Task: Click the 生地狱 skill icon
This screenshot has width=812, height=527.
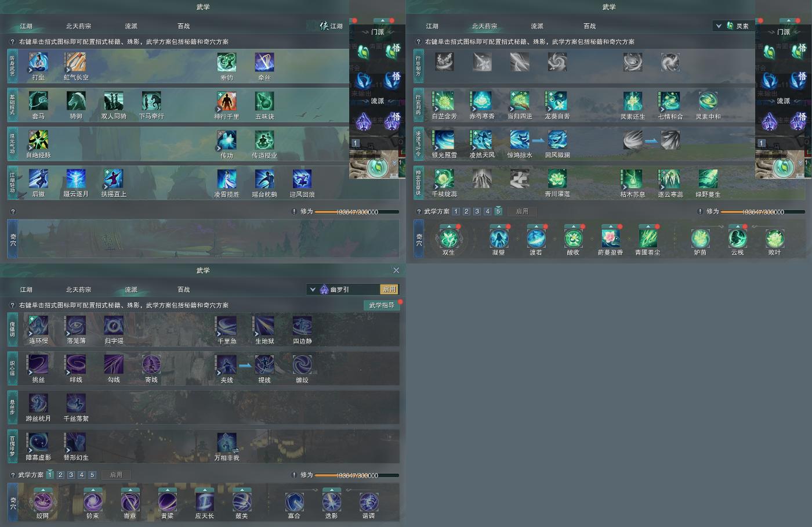Action: pyautogui.click(x=264, y=326)
